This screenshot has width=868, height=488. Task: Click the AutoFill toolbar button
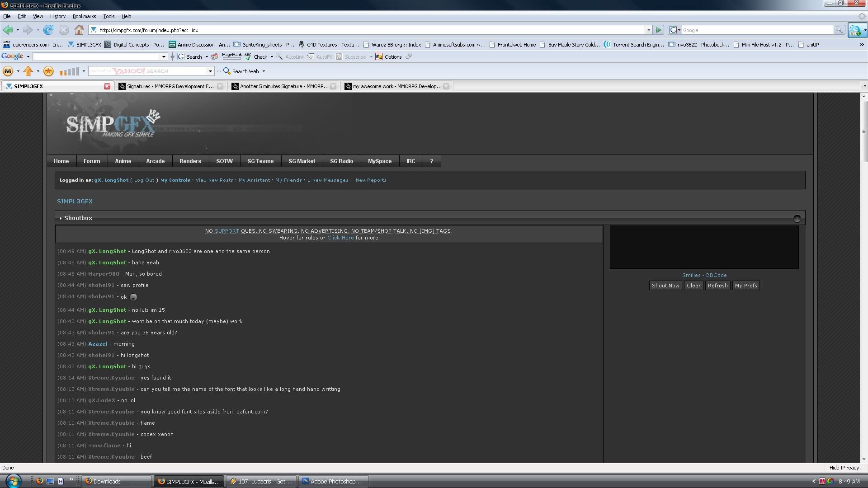point(320,57)
